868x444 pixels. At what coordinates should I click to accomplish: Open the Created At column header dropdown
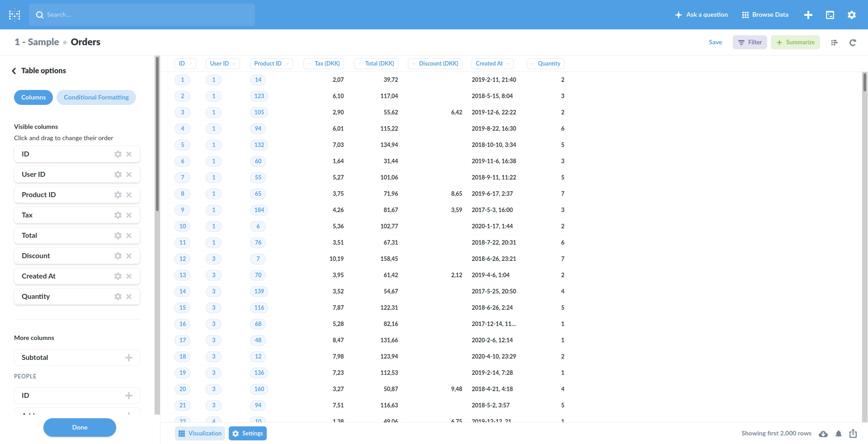point(508,63)
